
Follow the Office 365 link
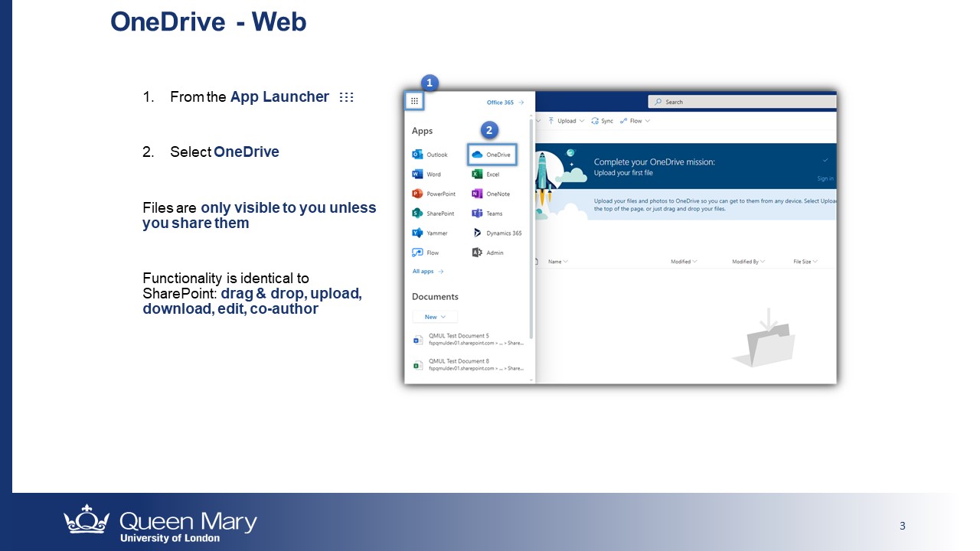(x=505, y=103)
